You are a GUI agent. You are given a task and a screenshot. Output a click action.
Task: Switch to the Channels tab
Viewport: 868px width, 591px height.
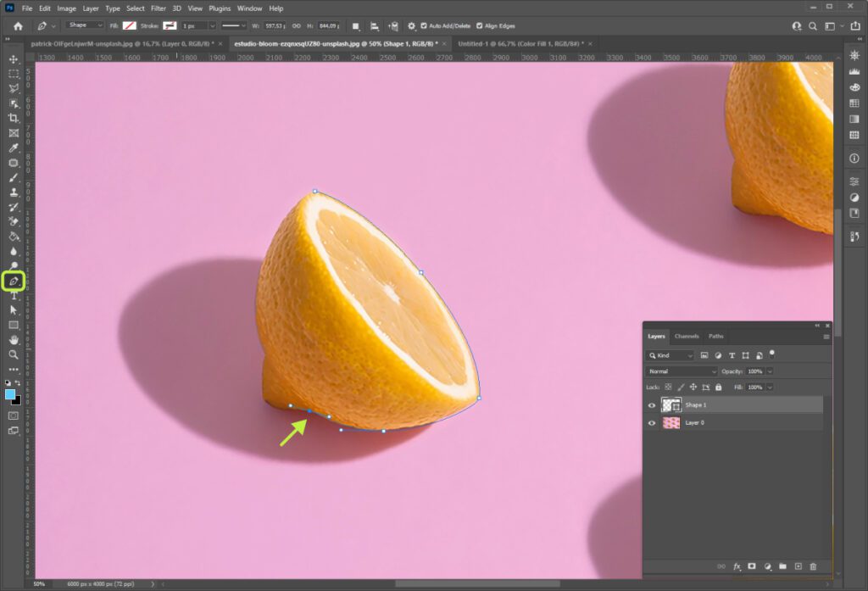coord(687,337)
